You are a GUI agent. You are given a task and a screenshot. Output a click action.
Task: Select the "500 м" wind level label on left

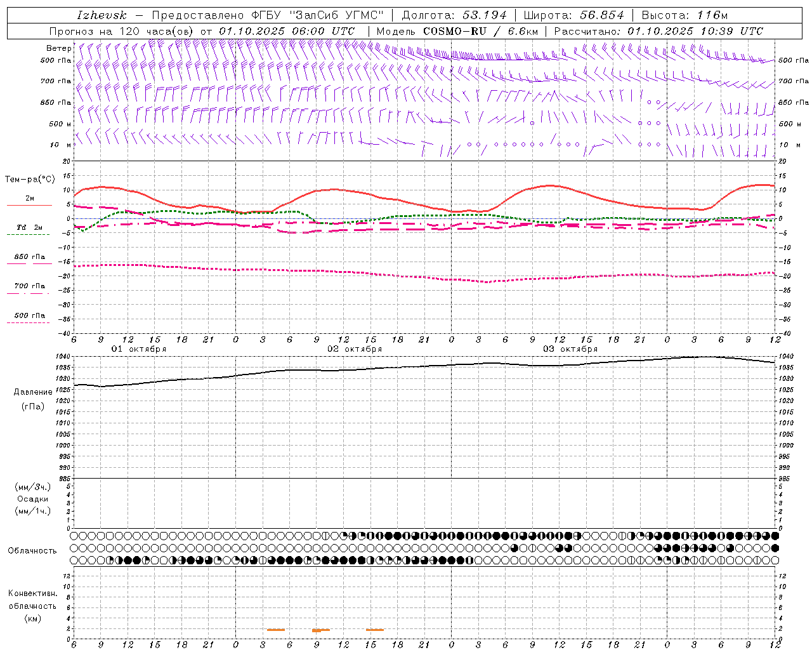pos(60,124)
